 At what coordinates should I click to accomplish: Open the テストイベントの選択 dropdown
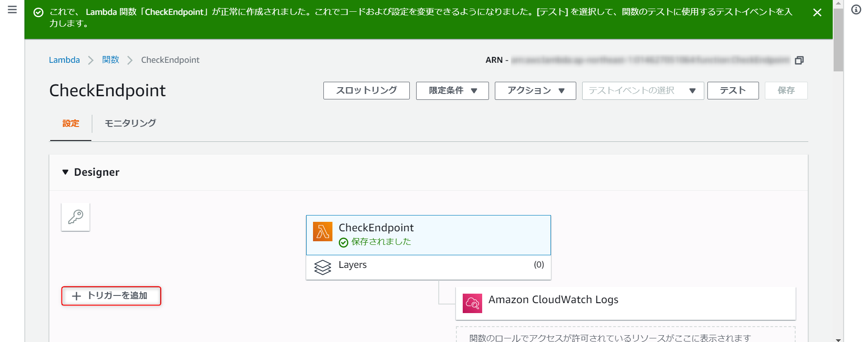point(643,90)
